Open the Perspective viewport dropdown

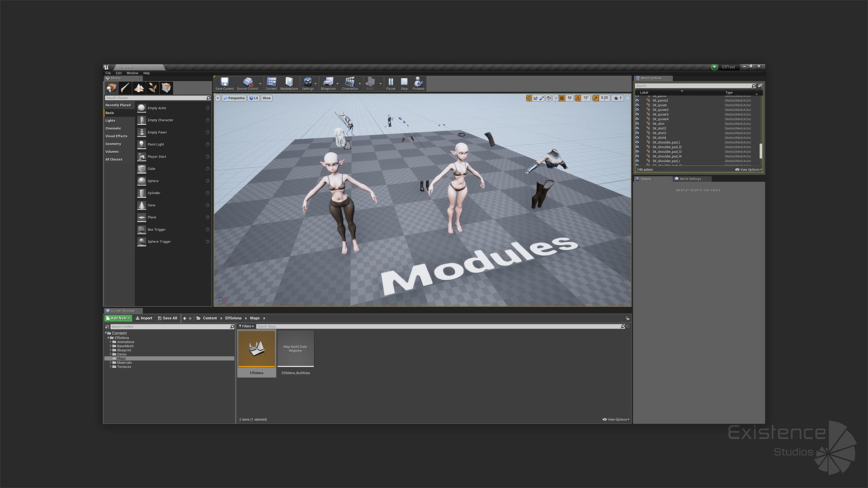(234, 98)
